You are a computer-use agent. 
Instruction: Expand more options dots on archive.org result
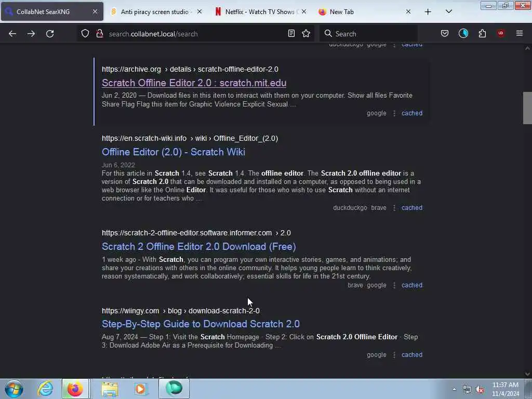pos(394,113)
